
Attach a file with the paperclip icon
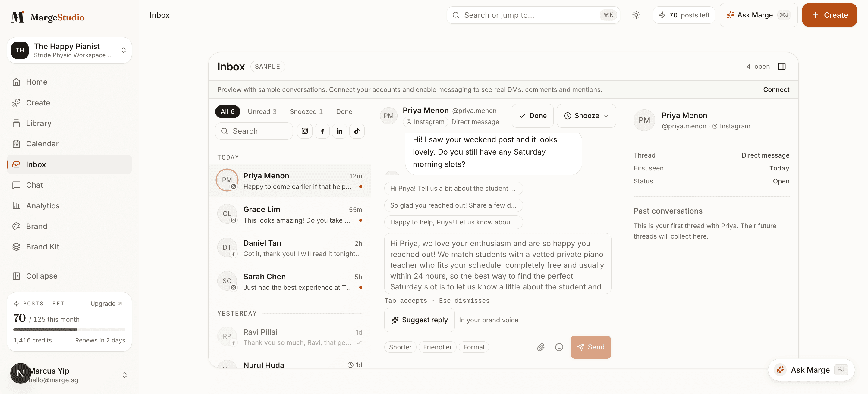click(541, 347)
